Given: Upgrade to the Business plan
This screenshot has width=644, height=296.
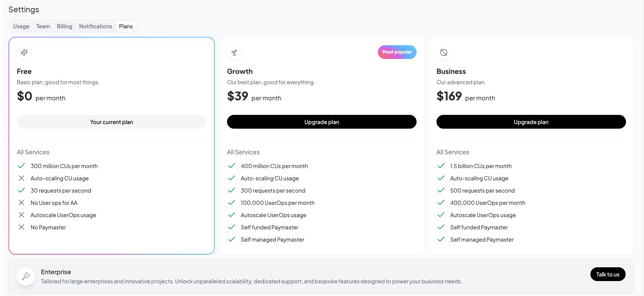Looking at the screenshot, I should coord(531,122).
